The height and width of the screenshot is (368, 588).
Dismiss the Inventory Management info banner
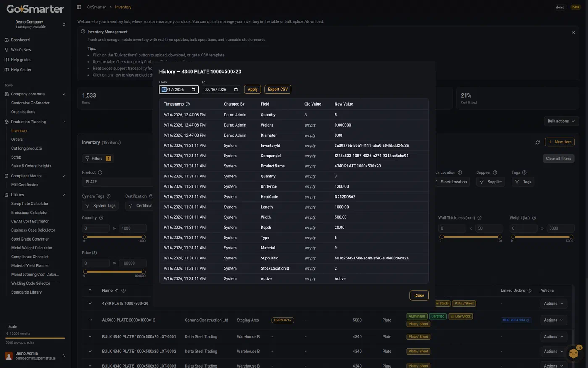(x=573, y=32)
